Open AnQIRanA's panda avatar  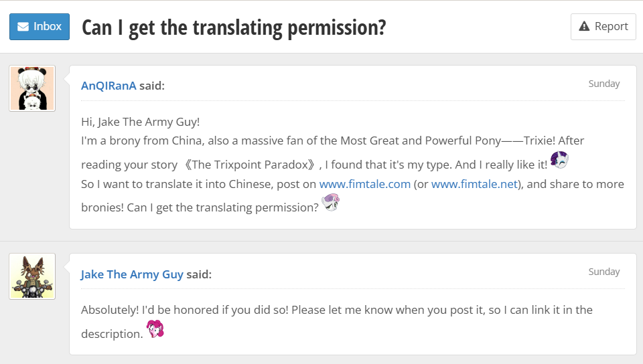[32, 88]
